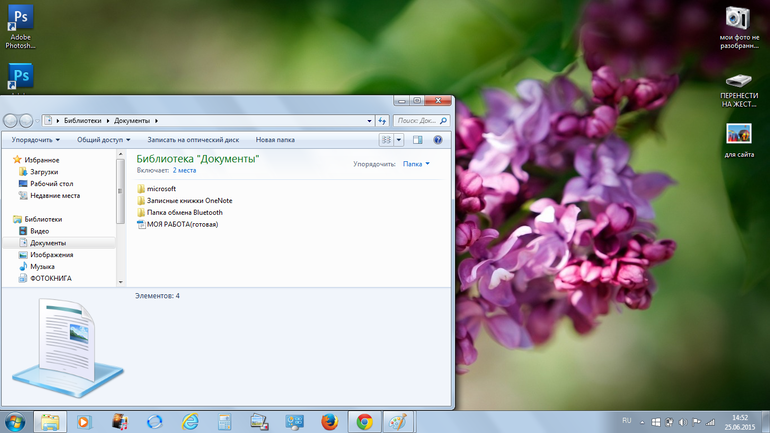The height and width of the screenshot is (433, 770).
Task: Click the navigation pane scrollbar down arrow
Action: [121, 282]
